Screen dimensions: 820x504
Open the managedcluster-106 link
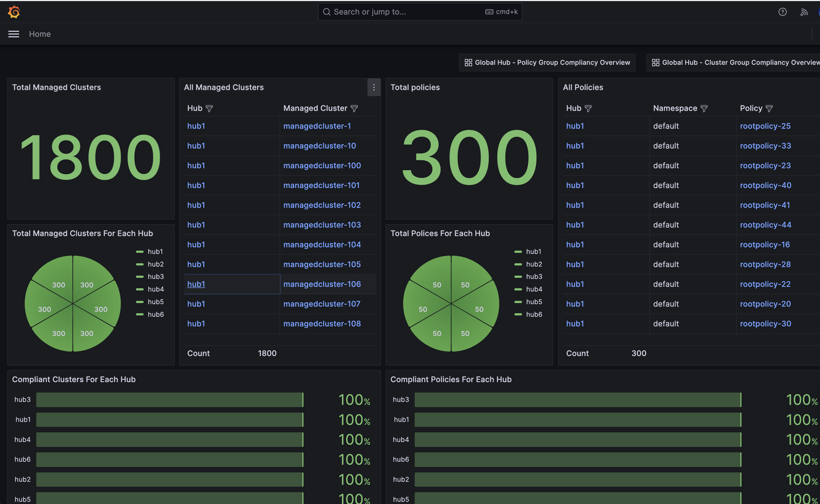coord(322,284)
